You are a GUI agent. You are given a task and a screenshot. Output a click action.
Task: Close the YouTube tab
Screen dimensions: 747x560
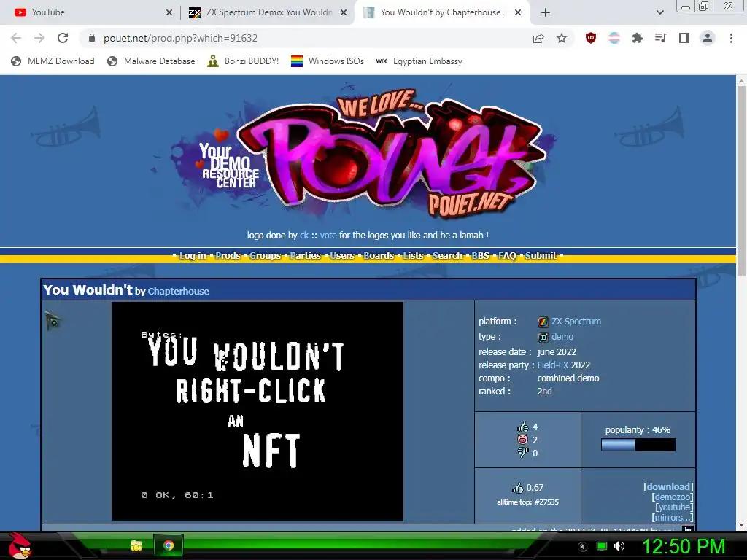click(169, 12)
